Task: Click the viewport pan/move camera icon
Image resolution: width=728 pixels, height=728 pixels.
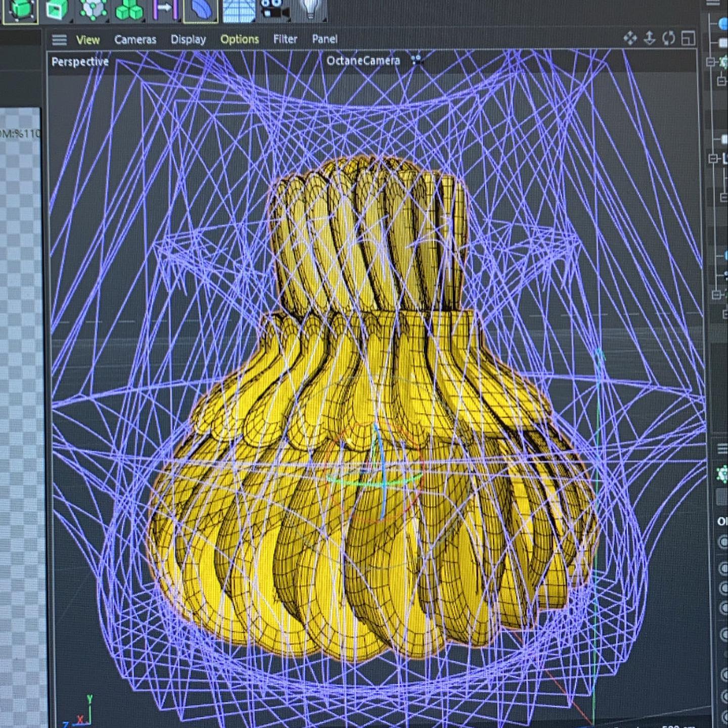Action: click(630, 38)
